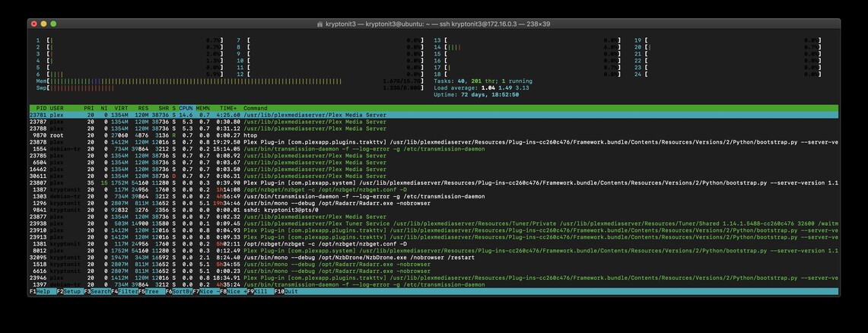Click F1 Help in the bottom bar
The width and height of the screenshot is (868, 333).
[x=43, y=291]
